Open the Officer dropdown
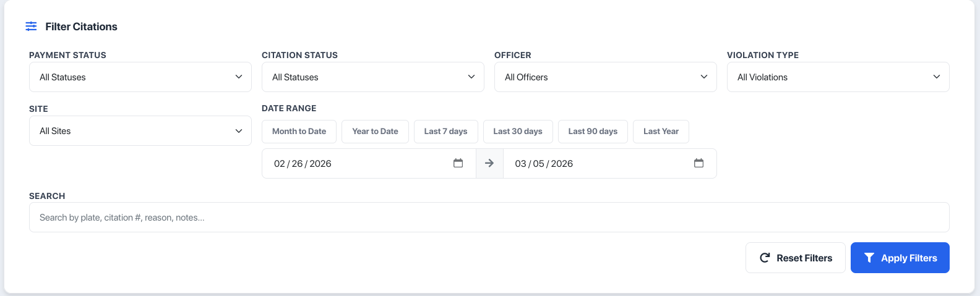980x296 pixels. [605, 77]
